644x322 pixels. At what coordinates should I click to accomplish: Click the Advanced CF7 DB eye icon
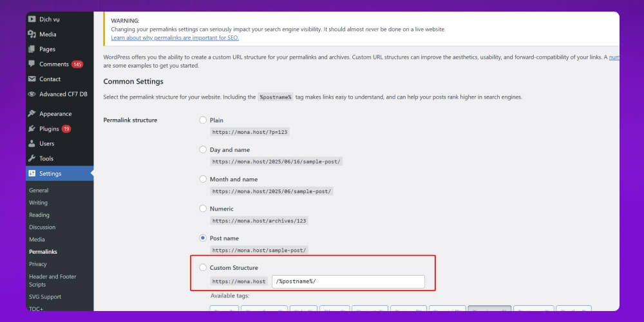pyautogui.click(x=32, y=94)
